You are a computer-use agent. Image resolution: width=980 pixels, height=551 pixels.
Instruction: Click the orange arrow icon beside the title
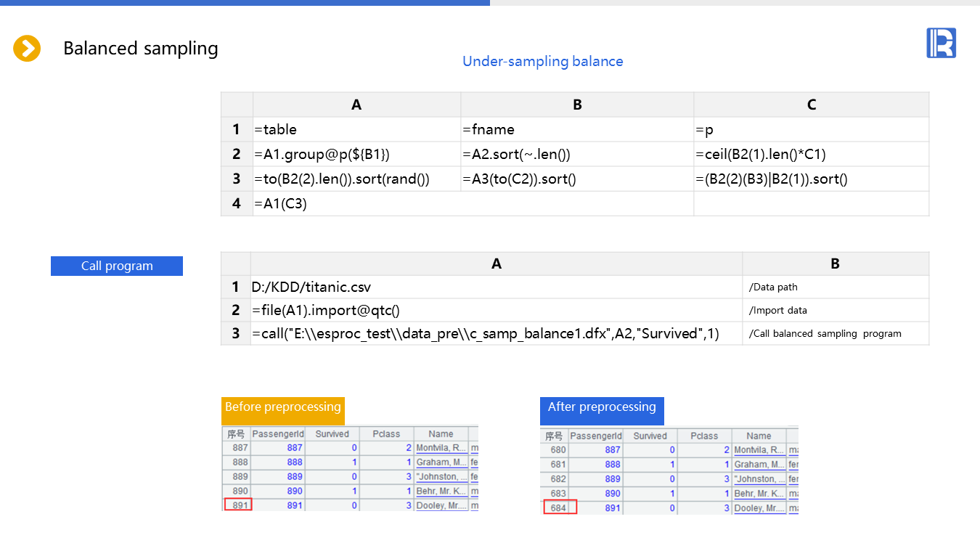(x=27, y=49)
